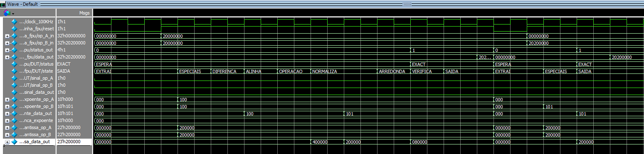Expand the fpu/data_out bus signal

point(7,57)
